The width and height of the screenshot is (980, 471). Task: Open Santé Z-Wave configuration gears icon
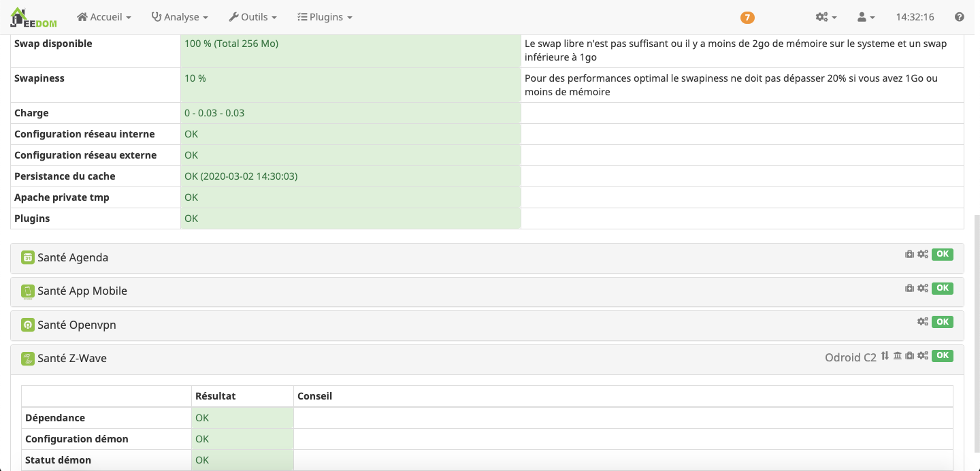[923, 355]
